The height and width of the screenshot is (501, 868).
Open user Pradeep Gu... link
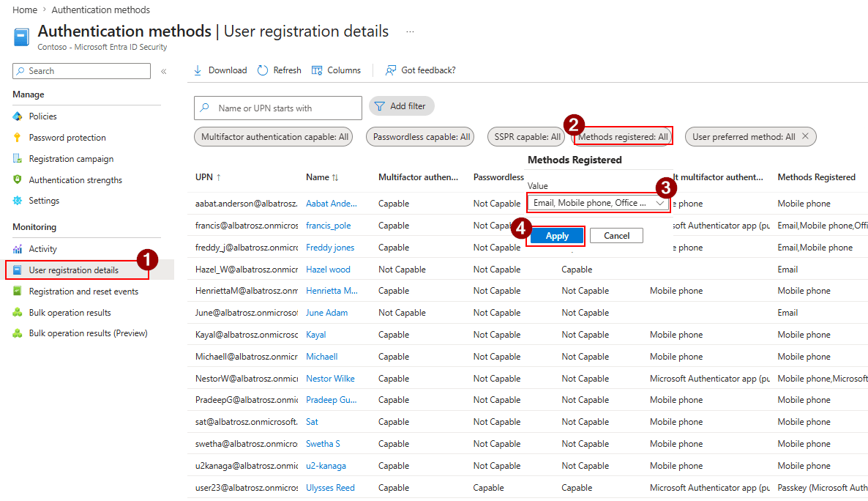click(x=331, y=400)
